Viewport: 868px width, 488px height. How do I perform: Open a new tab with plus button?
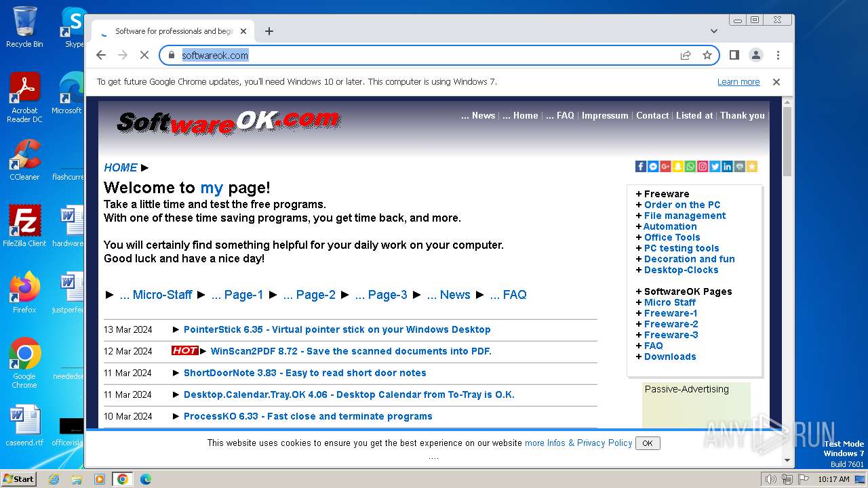tap(269, 31)
